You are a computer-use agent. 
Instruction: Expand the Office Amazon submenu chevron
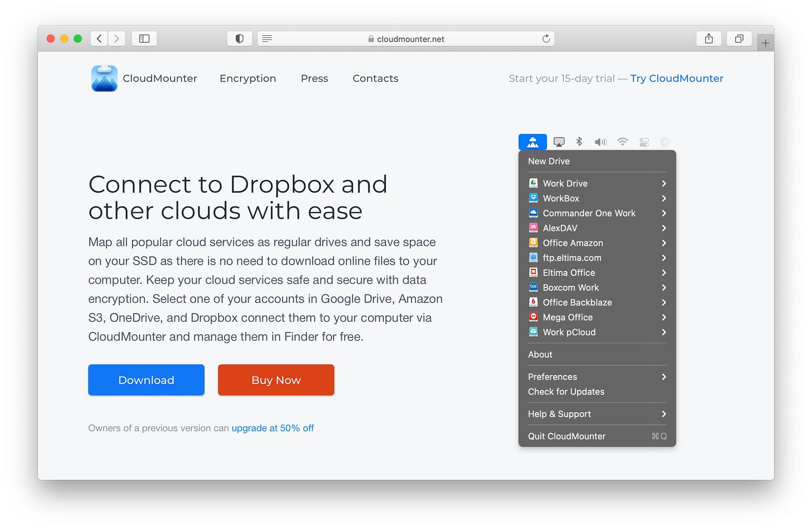[664, 243]
